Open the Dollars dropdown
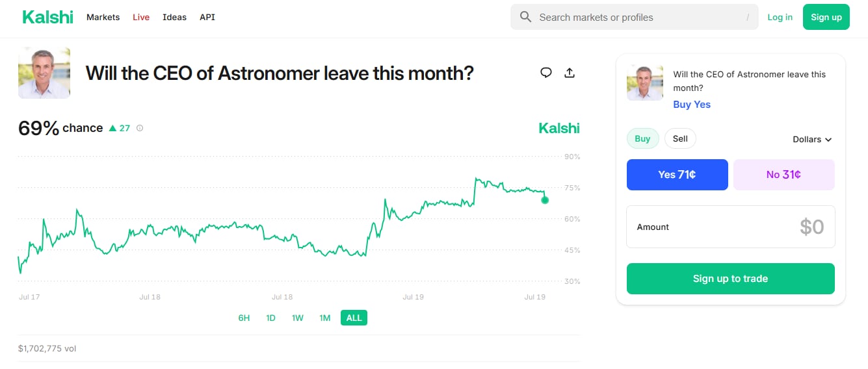 (812, 139)
